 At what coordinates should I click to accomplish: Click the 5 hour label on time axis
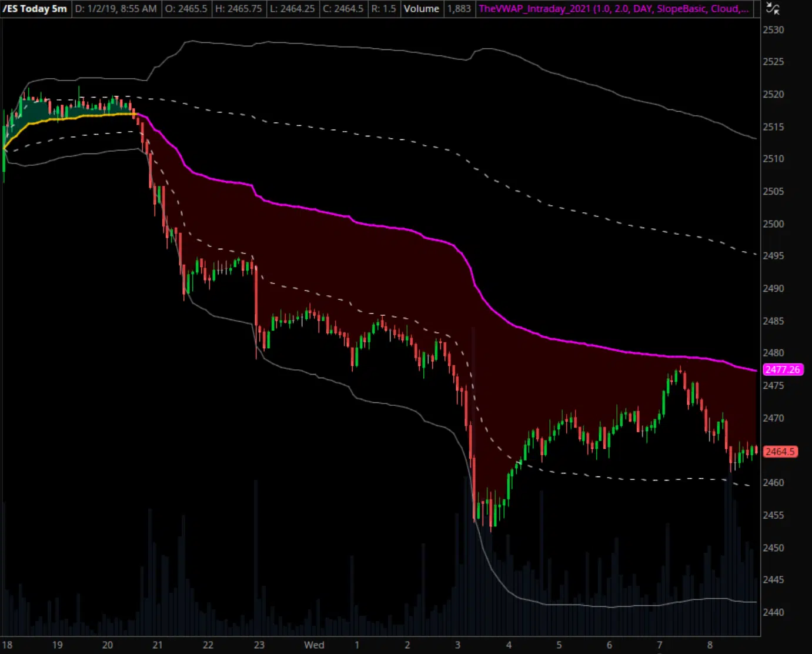coord(559,645)
